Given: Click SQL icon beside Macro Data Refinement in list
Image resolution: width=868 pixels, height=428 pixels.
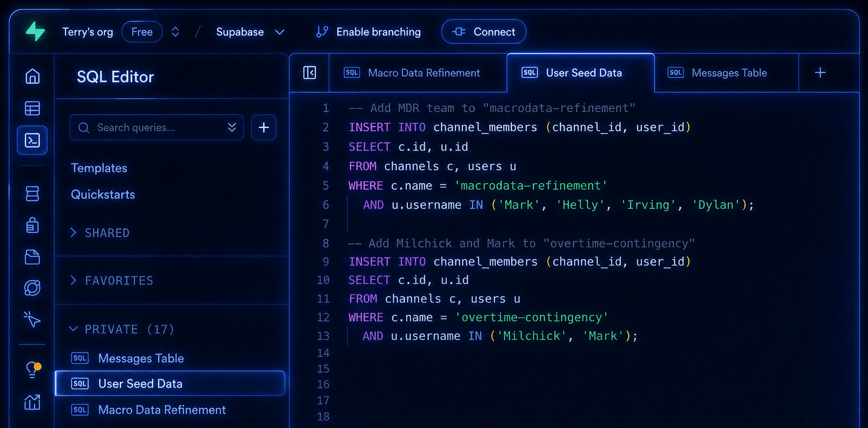Looking at the screenshot, I should click(80, 409).
